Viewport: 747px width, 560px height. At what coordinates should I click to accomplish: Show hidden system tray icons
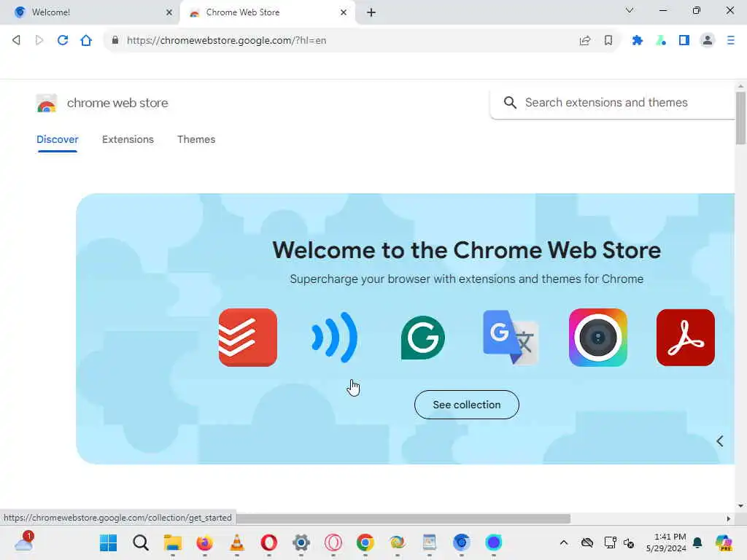pyautogui.click(x=564, y=542)
